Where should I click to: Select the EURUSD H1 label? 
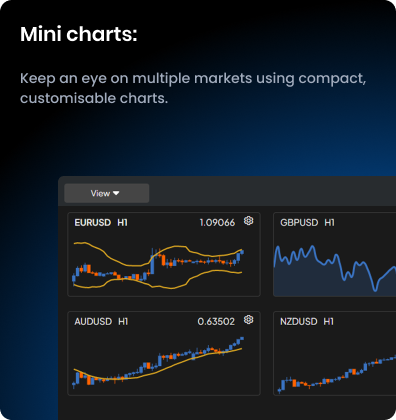click(x=101, y=223)
